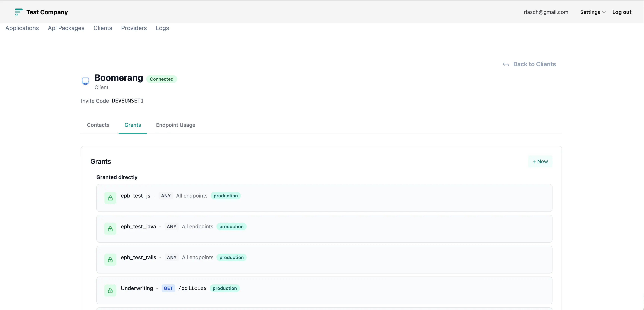Click the GET method badge on Underwriting row
Image resolution: width=644 pixels, height=310 pixels.
[168, 288]
